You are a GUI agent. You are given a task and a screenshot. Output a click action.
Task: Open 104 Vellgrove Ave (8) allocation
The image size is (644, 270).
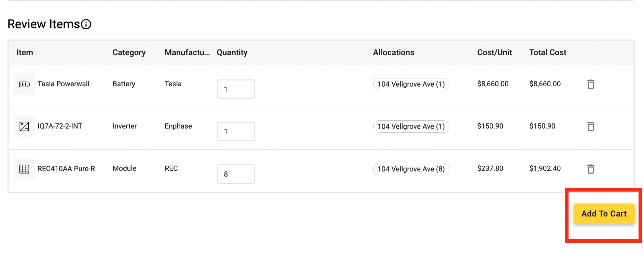[411, 169]
